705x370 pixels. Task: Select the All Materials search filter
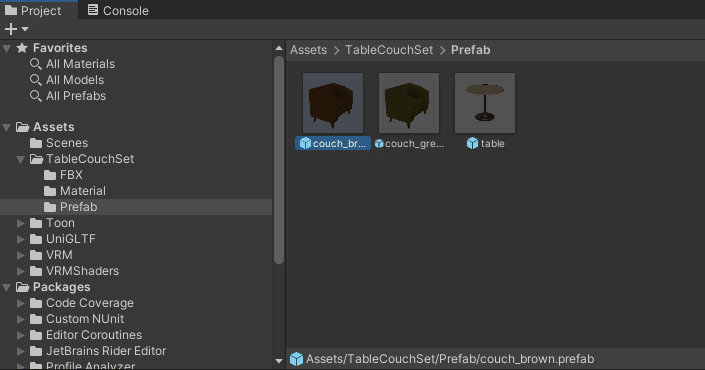pyautogui.click(x=80, y=64)
